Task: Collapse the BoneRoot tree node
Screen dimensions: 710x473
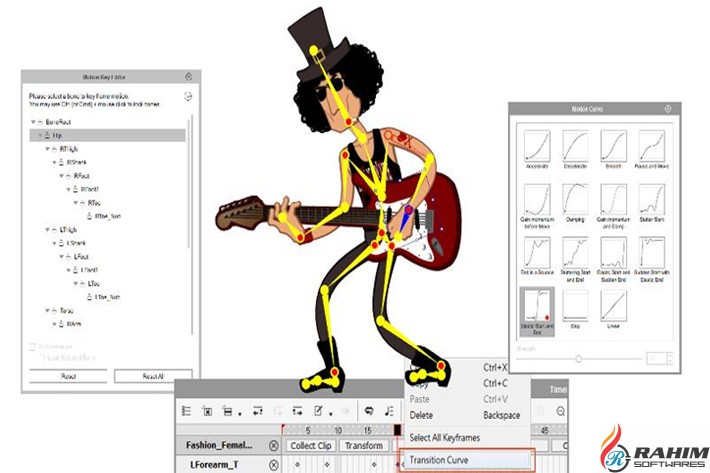Action: coord(33,122)
